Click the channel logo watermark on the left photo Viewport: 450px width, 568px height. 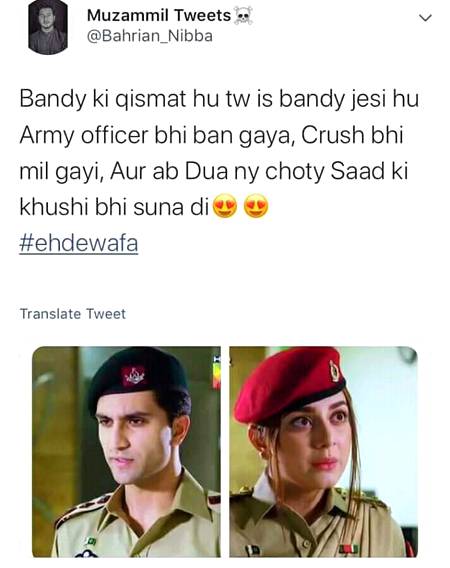tap(217, 372)
